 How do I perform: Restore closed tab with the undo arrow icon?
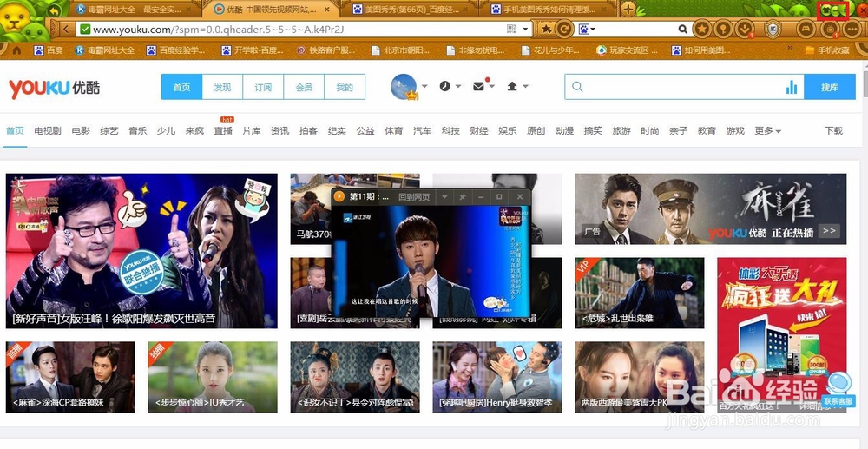(x=54, y=10)
